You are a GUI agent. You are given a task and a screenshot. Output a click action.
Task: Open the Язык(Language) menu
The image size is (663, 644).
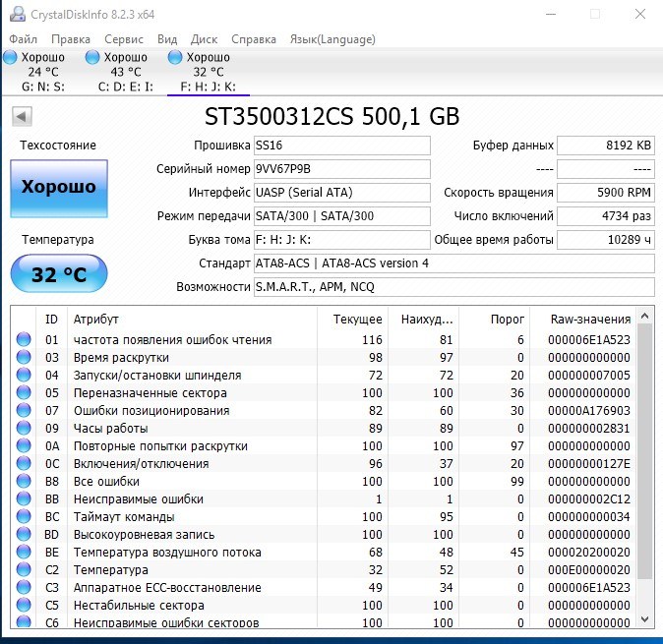coord(331,39)
